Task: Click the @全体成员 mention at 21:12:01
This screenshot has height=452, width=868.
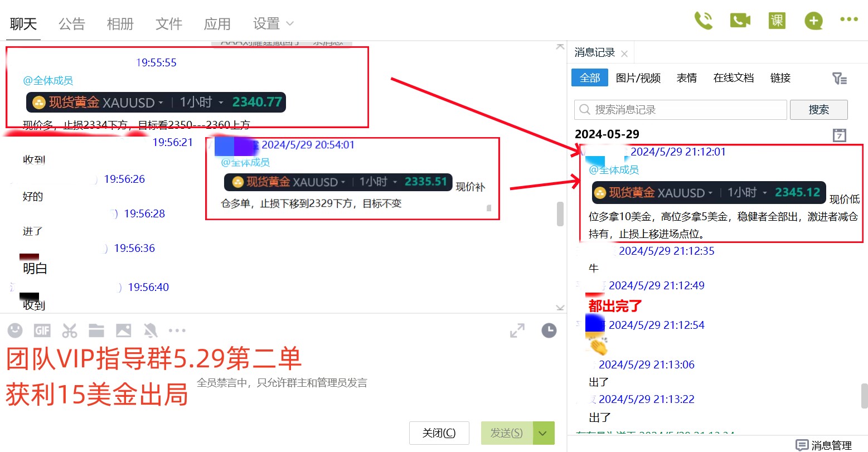Action: [x=614, y=170]
